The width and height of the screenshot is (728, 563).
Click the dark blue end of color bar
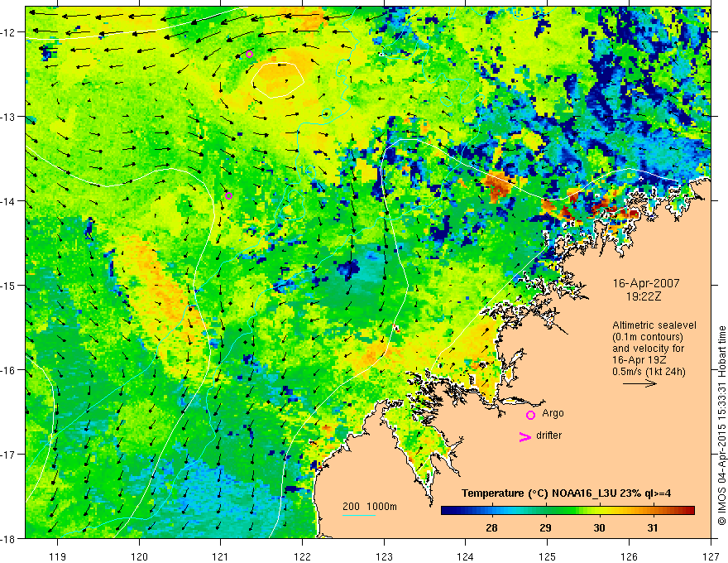[447, 511]
